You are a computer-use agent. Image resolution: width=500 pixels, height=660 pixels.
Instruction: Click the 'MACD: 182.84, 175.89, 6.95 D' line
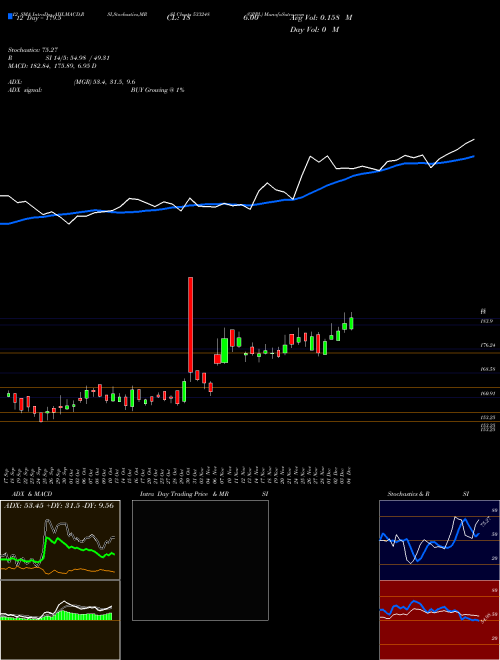52,66
